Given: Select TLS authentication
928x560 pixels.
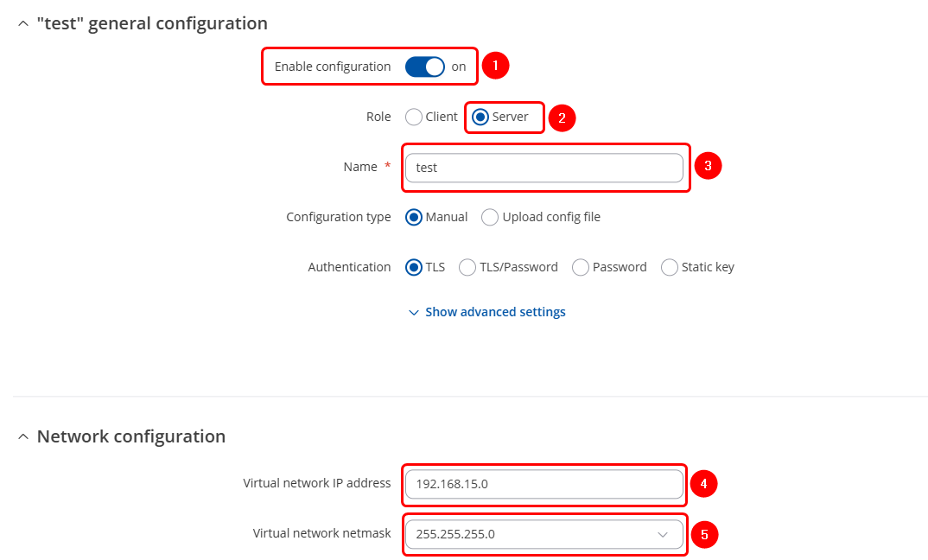Looking at the screenshot, I should [x=414, y=267].
